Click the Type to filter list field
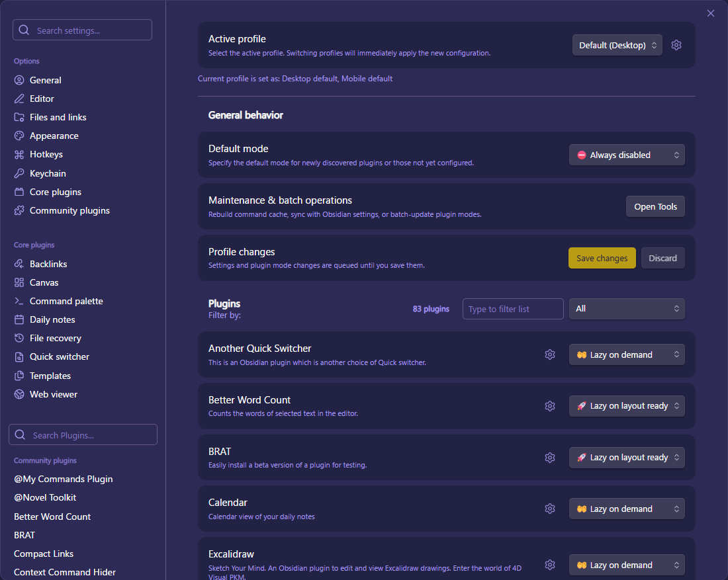Viewport: 728px width, 580px height. [512, 309]
